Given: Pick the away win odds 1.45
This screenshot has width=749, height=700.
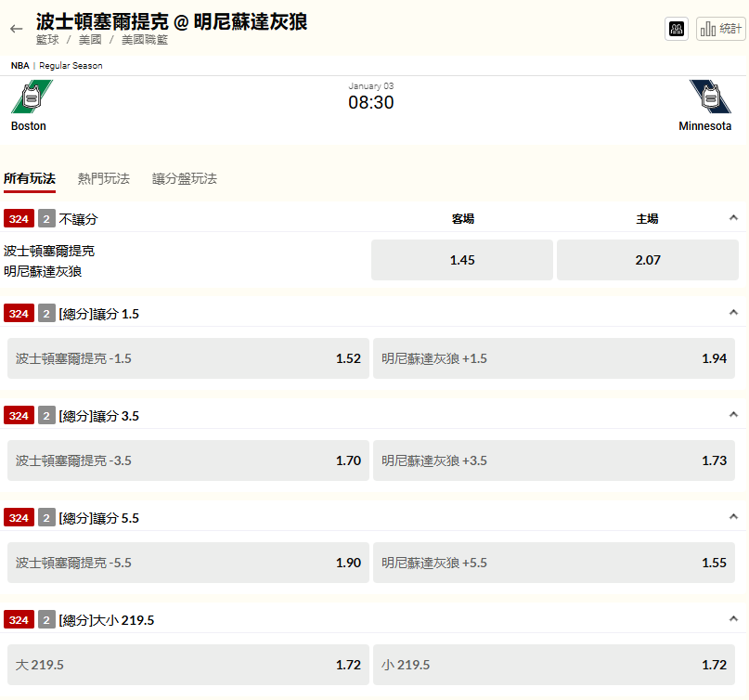Looking at the screenshot, I should [462, 260].
